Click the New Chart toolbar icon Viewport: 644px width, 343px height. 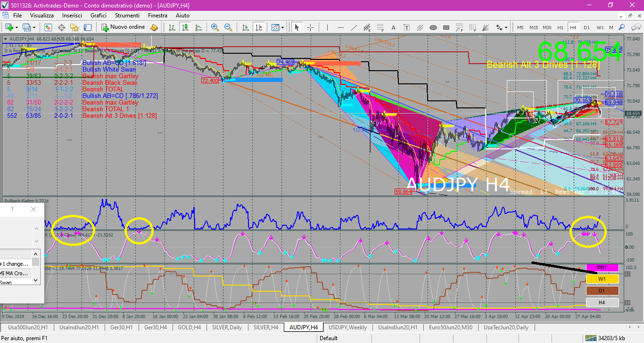tap(9, 27)
